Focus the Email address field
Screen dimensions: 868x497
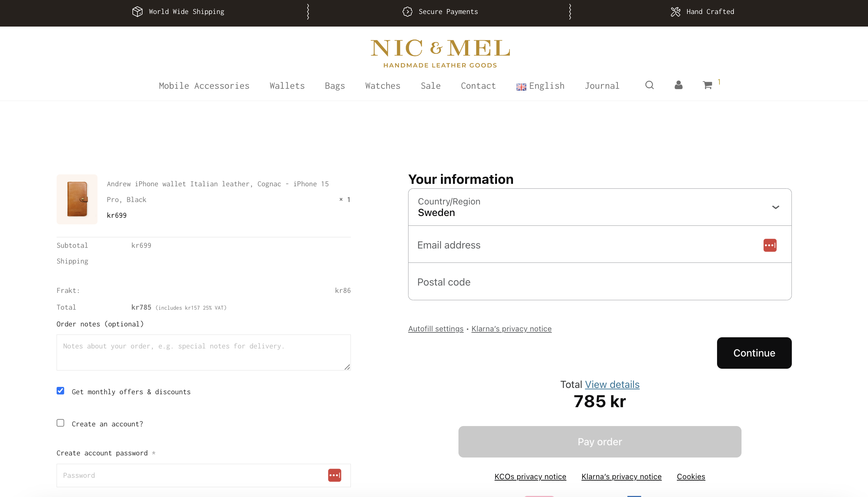pyautogui.click(x=600, y=244)
